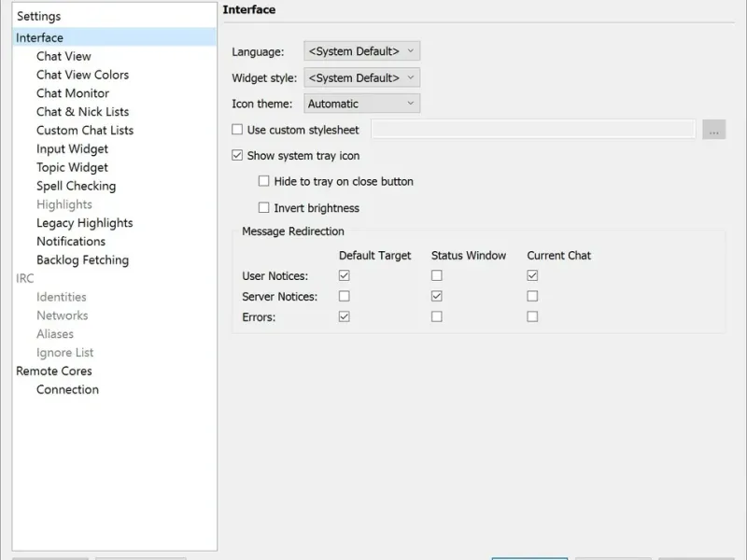Open the Widget style dropdown
Viewport: 747px width, 560px height.
coord(361,77)
